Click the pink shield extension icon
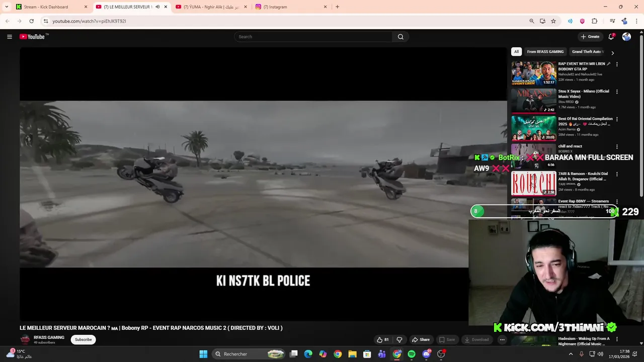Image resolution: width=644 pixels, height=362 pixels. 582,21
